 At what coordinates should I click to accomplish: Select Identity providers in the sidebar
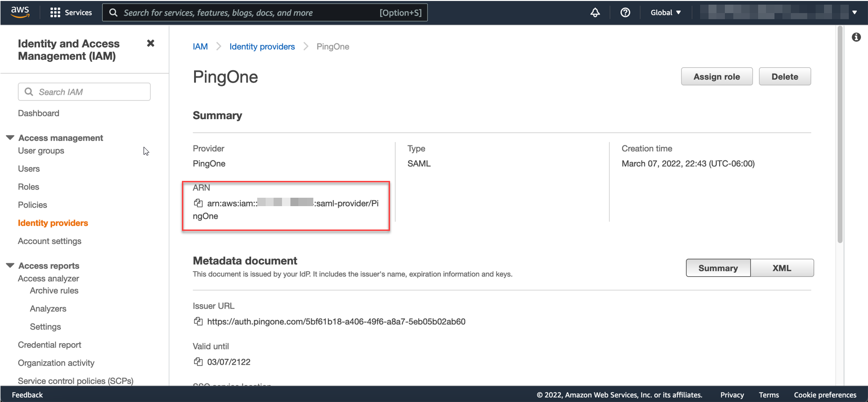[x=53, y=223]
